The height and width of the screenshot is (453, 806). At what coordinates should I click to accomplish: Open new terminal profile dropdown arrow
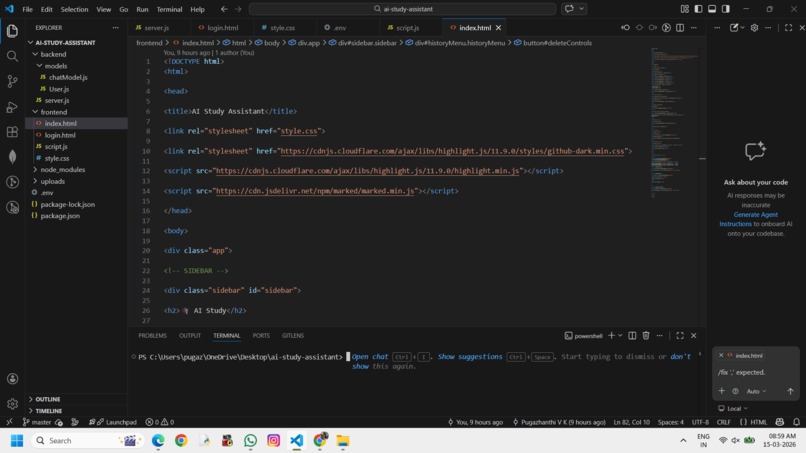620,336
